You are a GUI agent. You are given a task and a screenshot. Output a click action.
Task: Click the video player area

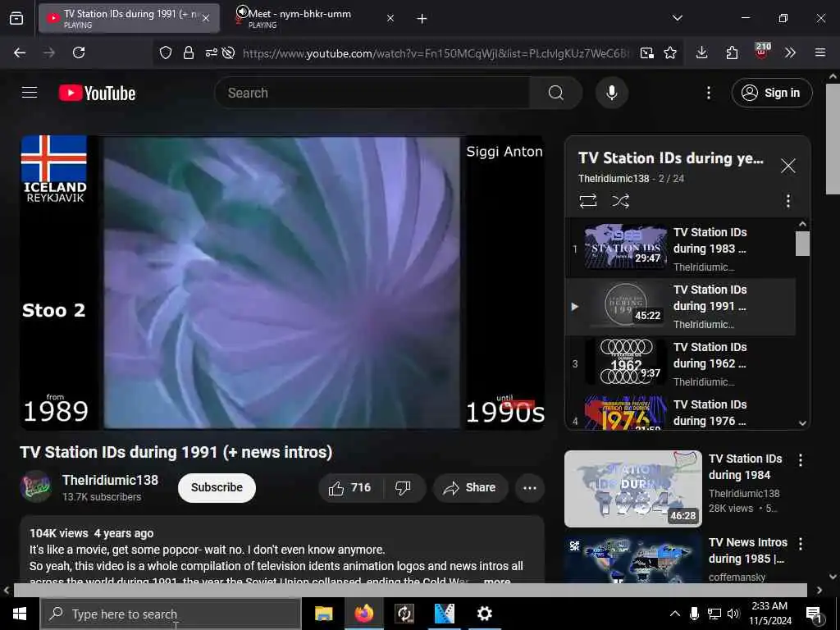282,282
